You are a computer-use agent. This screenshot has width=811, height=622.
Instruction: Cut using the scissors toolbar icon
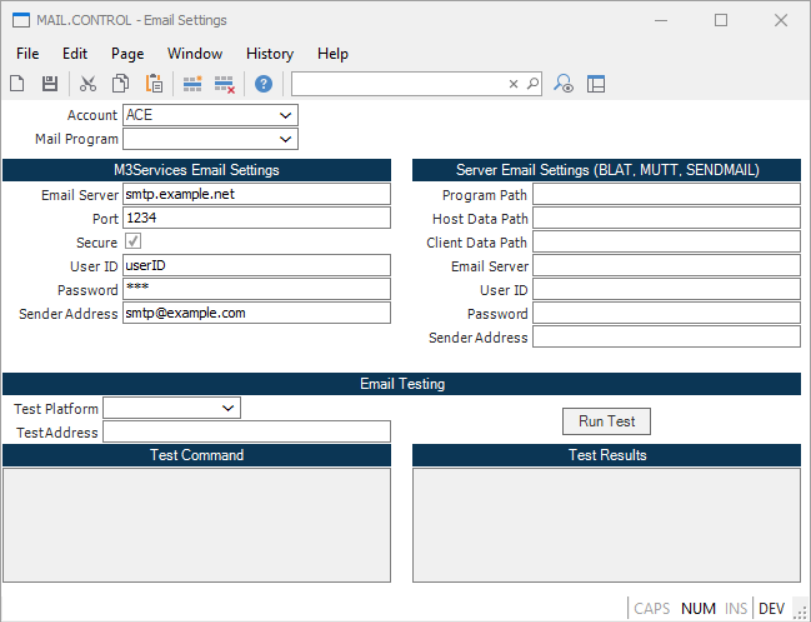tap(88, 83)
